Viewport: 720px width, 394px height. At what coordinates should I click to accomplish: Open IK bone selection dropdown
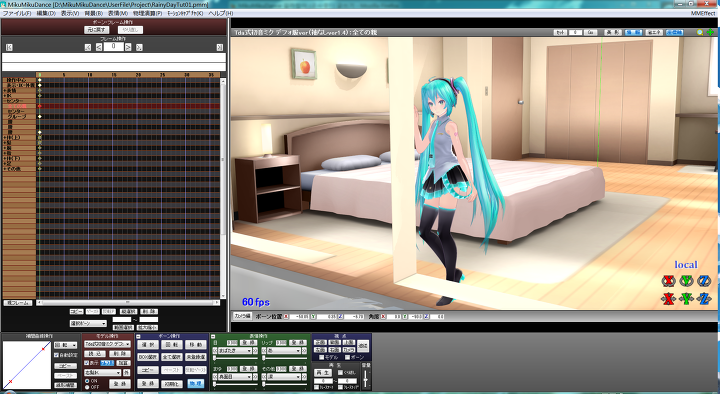103,372
